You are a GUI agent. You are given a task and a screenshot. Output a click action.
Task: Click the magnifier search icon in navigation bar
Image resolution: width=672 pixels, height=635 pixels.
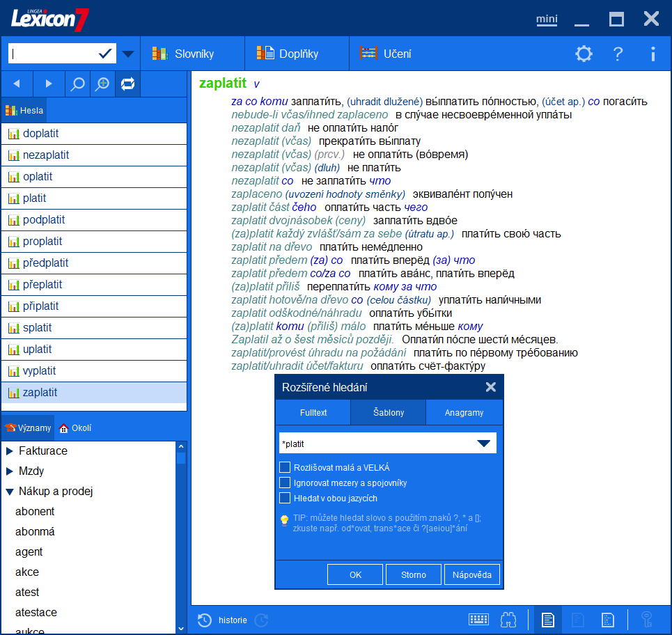(x=77, y=84)
